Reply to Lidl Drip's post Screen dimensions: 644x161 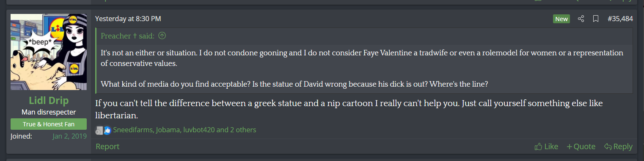point(618,147)
